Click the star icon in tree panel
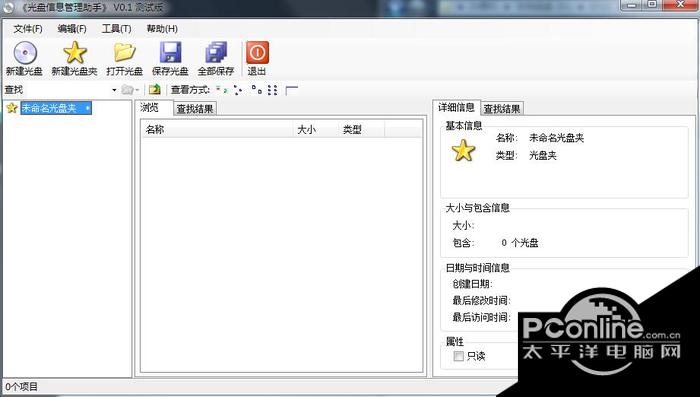Screen dimensions: 700x397 coord(12,108)
